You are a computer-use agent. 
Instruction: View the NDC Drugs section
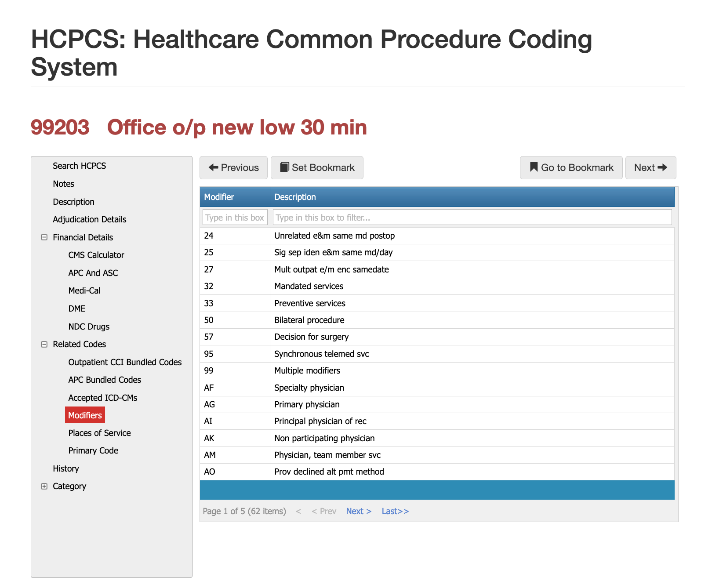89,327
